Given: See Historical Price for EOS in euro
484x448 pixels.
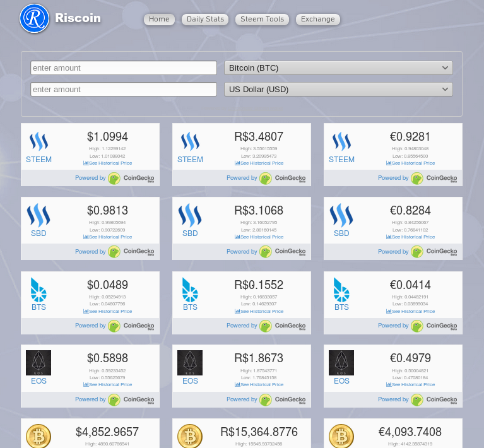Looking at the screenshot, I should (410, 384).
